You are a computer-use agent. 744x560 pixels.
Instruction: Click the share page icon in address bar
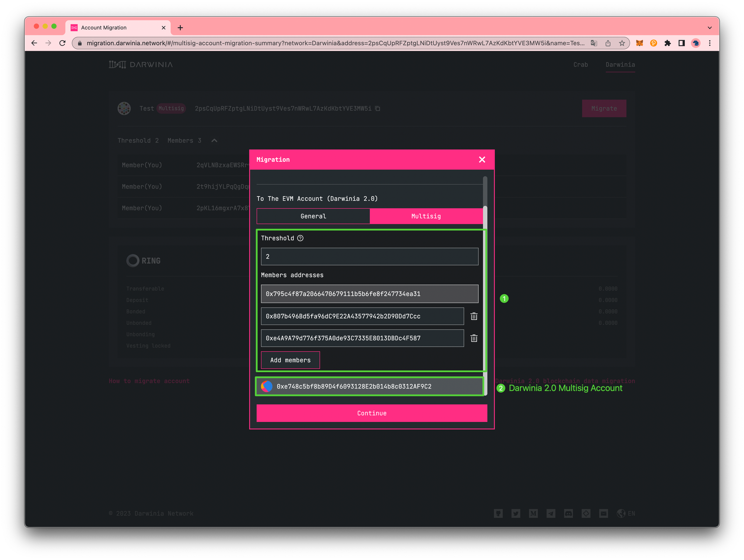[x=608, y=43]
